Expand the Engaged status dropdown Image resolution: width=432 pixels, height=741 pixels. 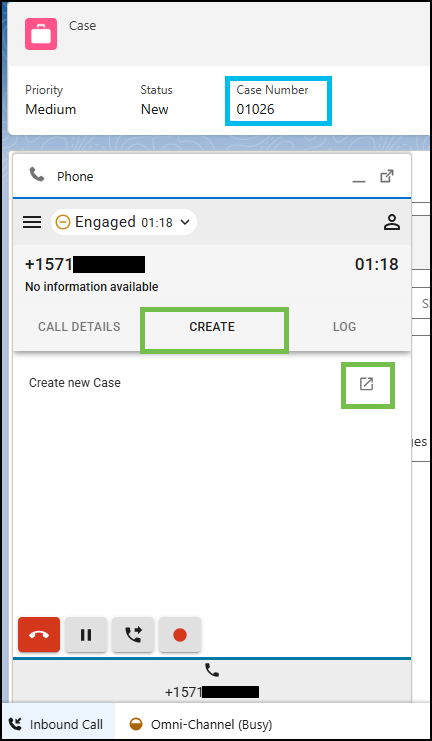124,222
